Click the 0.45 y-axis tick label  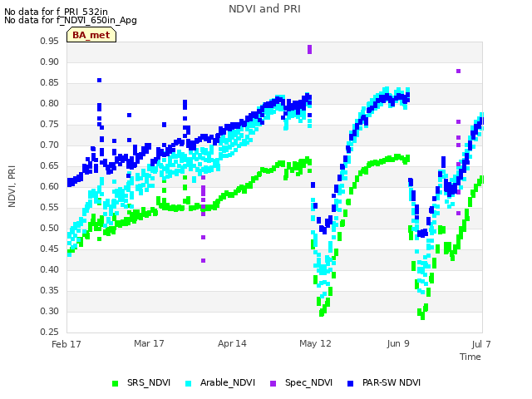pyautogui.click(x=49, y=249)
